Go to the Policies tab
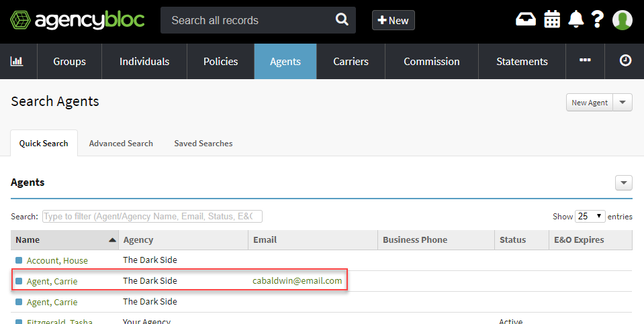The height and width of the screenshot is (324, 644). (x=220, y=61)
